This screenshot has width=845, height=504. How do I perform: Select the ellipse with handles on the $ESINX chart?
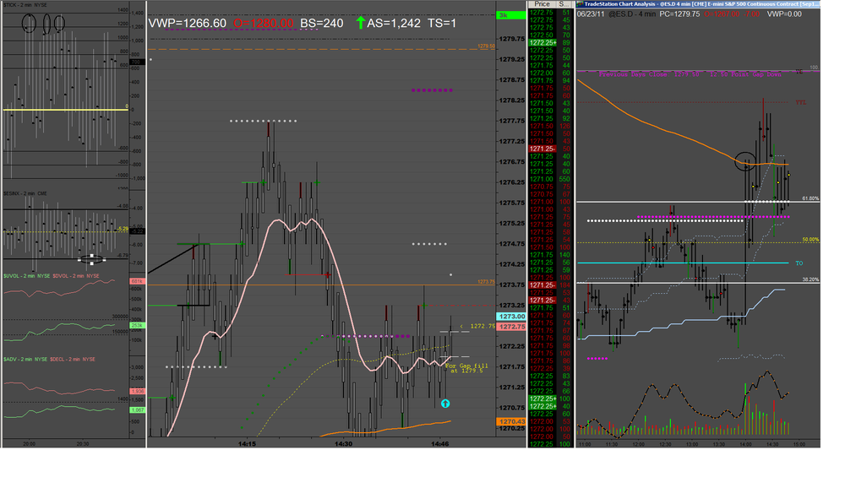point(91,259)
